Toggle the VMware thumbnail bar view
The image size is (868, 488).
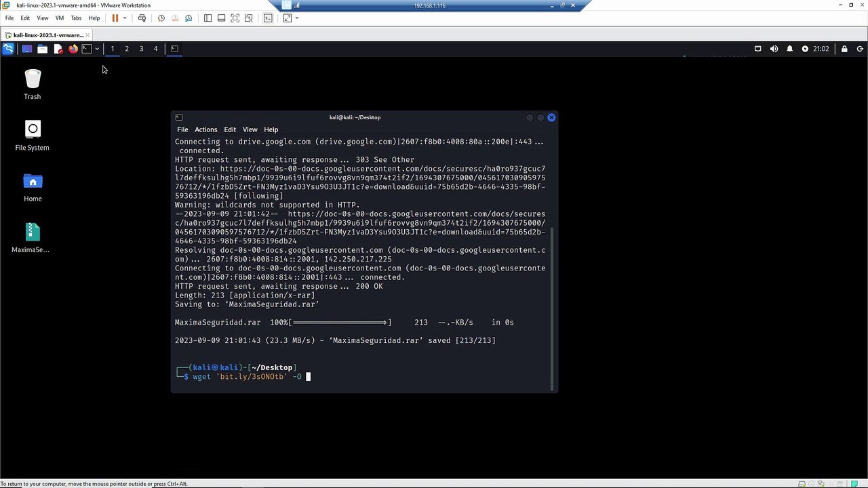[x=221, y=18]
